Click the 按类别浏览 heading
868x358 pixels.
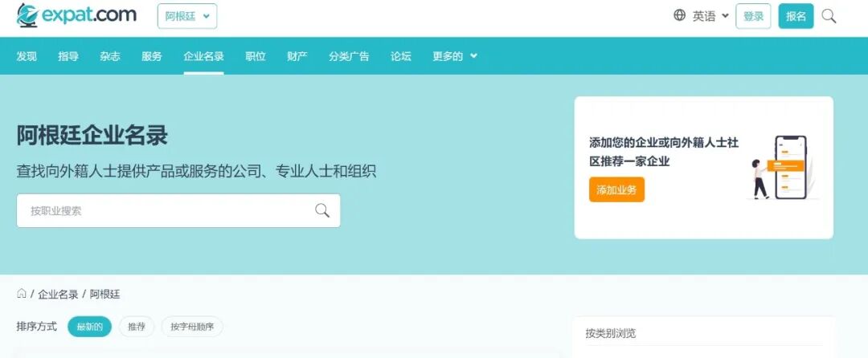pyautogui.click(x=611, y=333)
